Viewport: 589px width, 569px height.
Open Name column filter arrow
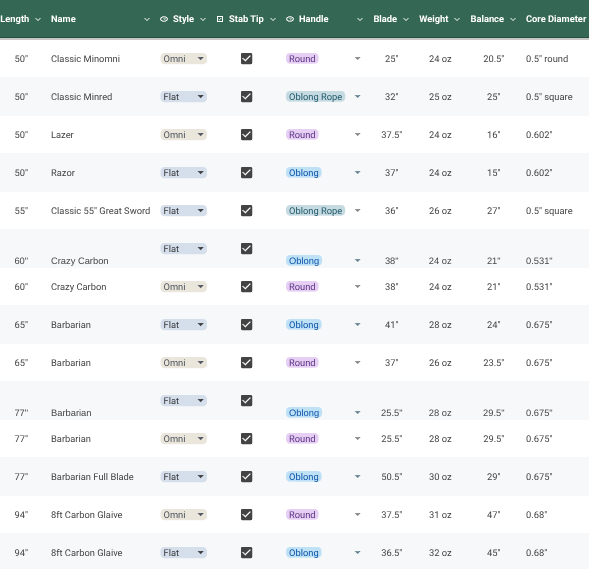click(x=147, y=20)
